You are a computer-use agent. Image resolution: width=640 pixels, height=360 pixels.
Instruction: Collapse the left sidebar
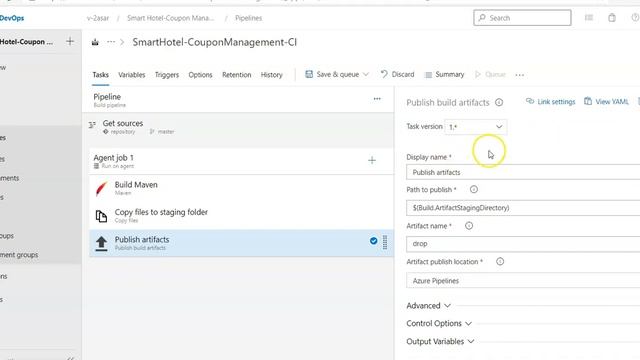point(70,358)
